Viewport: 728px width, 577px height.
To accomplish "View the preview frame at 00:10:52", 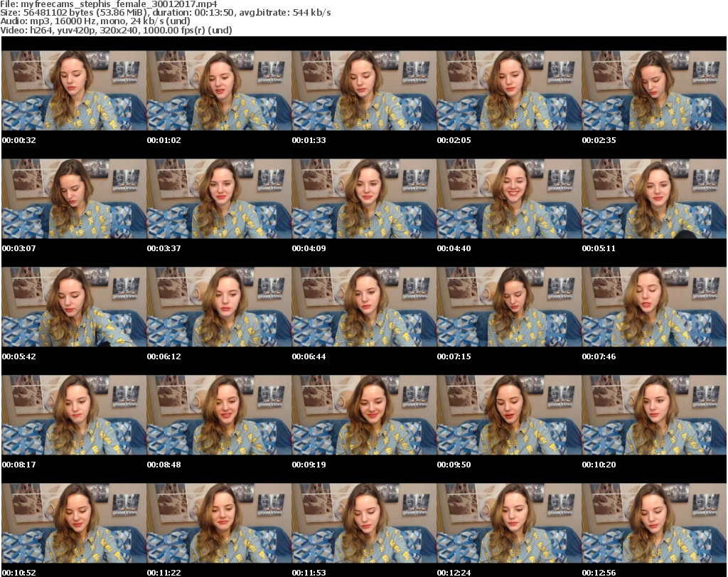I will [74, 524].
